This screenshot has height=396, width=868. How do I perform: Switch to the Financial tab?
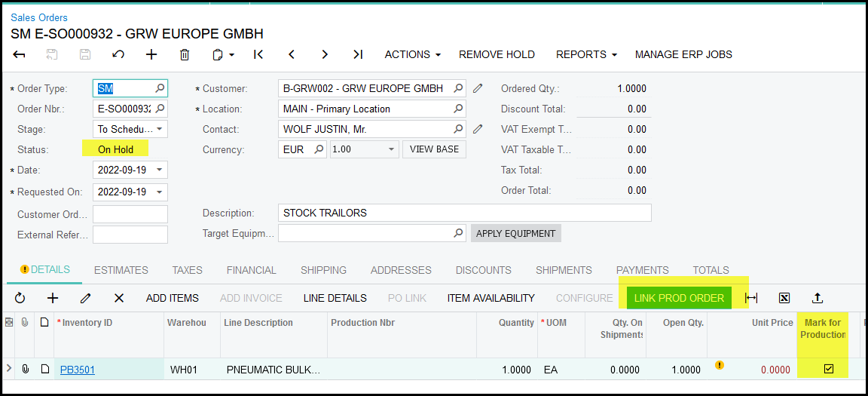pos(251,270)
